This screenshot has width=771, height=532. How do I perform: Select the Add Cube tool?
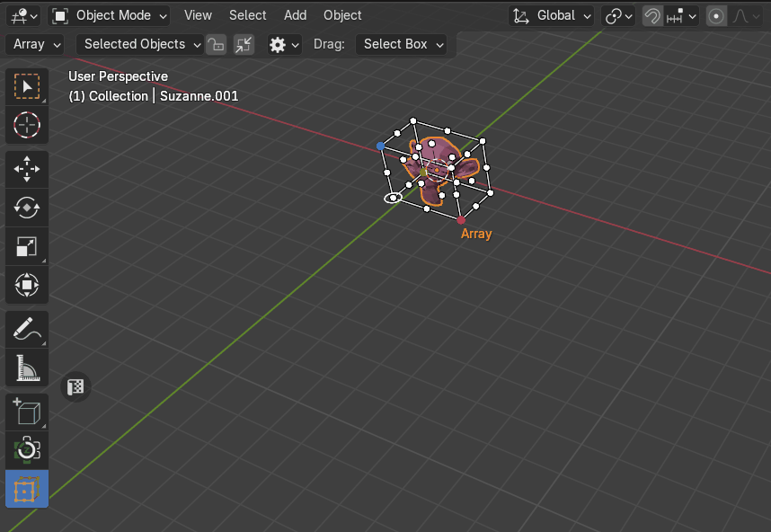coord(27,412)
